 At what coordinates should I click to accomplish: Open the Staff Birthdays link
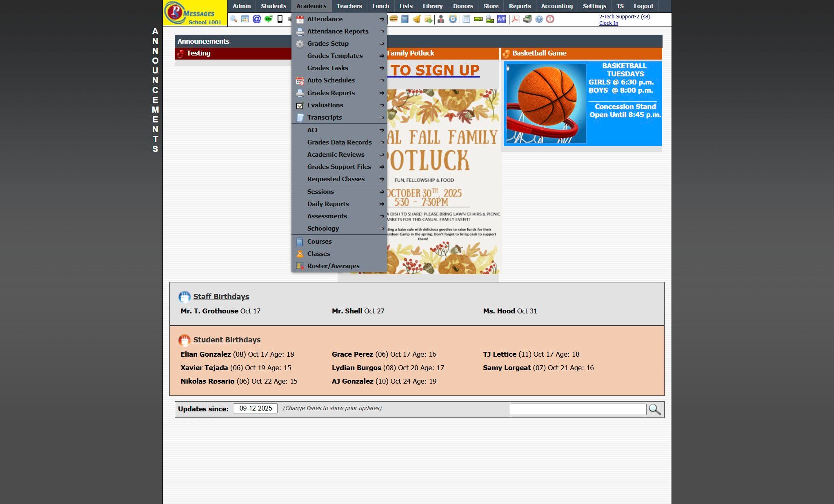(x=221, y=297)
